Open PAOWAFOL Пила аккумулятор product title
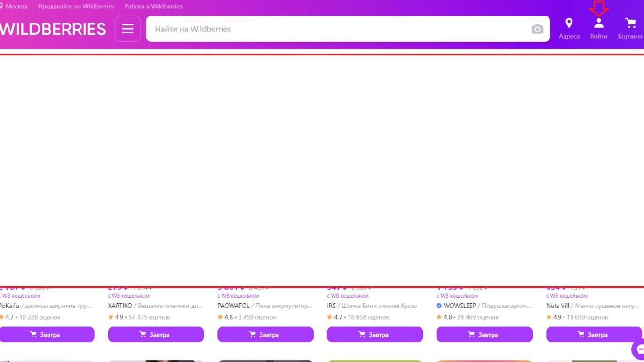The width and height of the screenshot is (644, 362). point(265,306)
